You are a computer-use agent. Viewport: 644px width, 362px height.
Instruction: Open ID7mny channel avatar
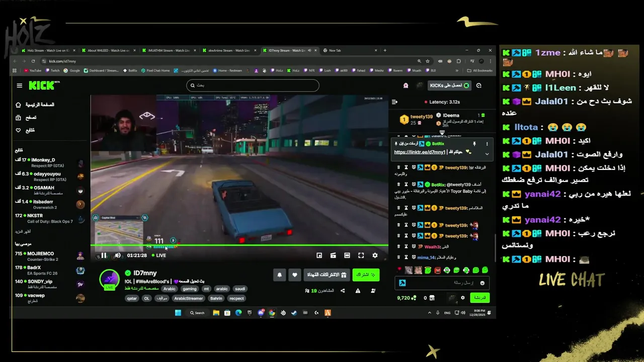coord(109,280)
